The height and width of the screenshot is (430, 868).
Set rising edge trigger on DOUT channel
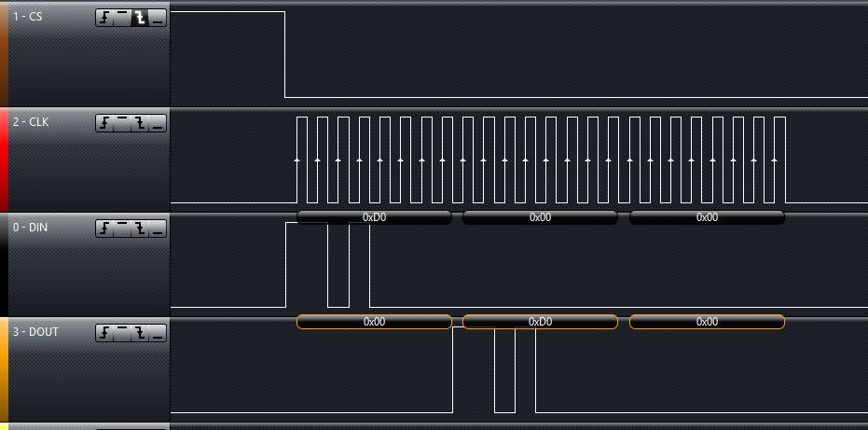[x=104, y=333]
